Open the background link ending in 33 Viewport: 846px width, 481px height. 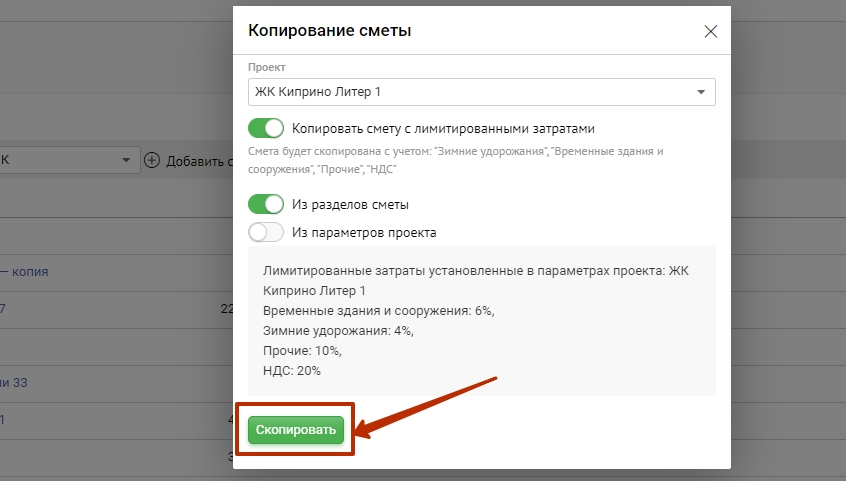(14, 382)
